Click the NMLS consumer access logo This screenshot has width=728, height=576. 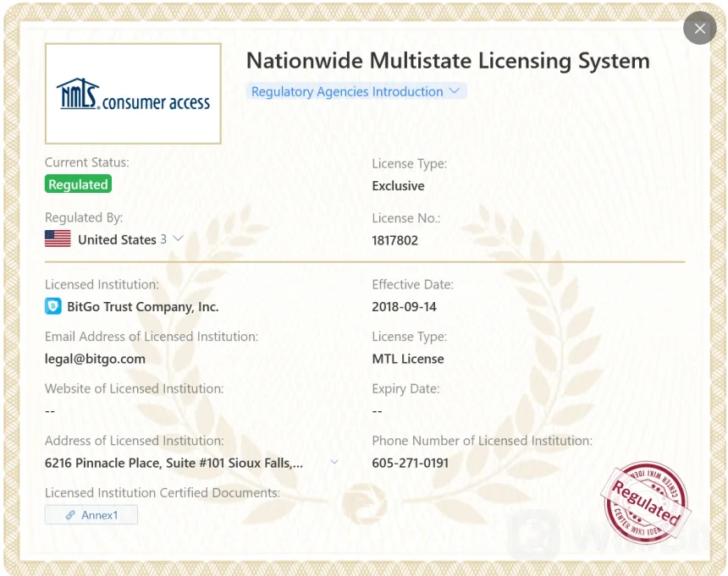(133, 94)
